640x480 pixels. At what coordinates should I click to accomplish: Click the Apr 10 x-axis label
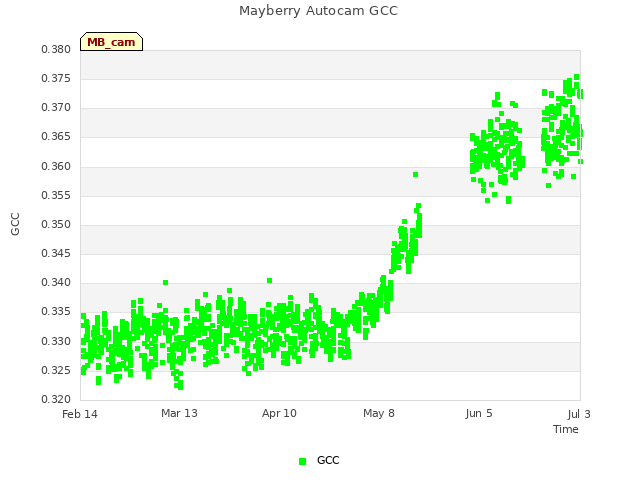click(279, 413)
